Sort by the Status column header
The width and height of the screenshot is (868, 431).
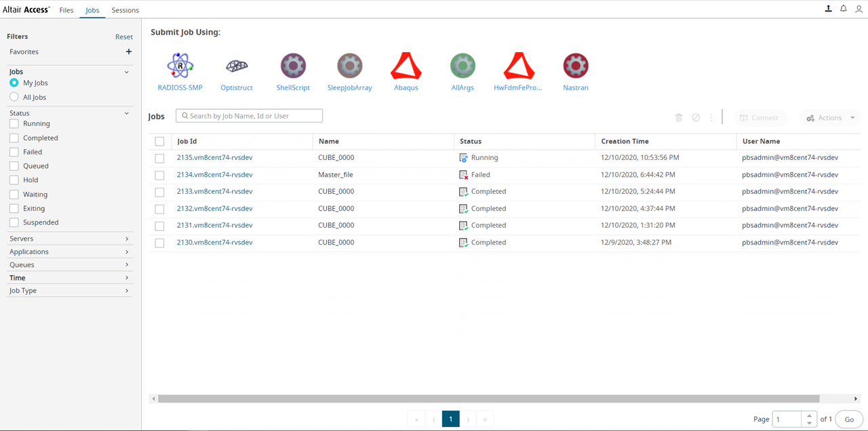[x=471, y=142]
